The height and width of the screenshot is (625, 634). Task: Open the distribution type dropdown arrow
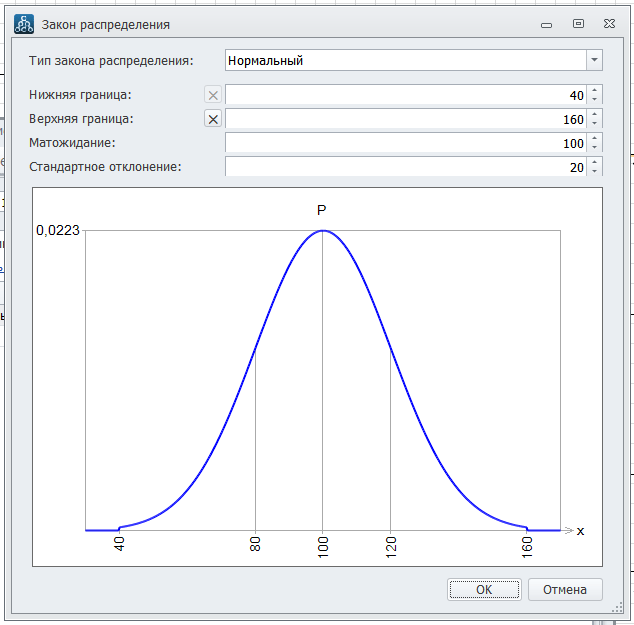(x=595, y=60)
